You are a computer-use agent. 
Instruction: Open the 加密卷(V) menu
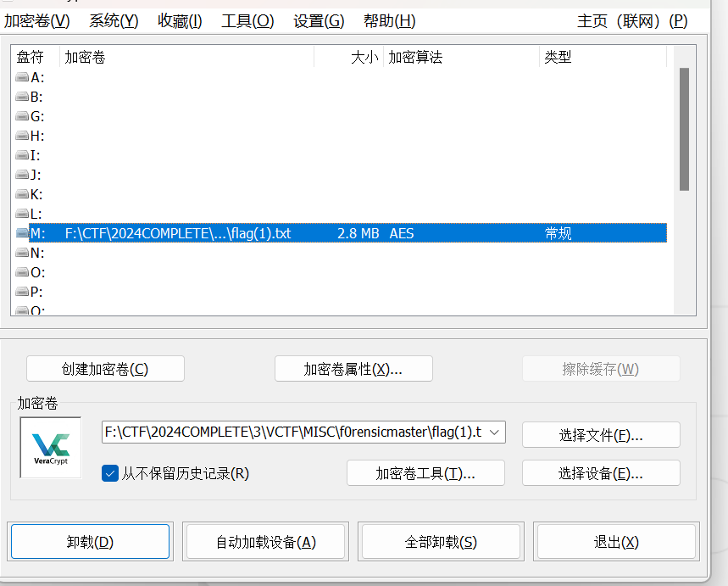(x=36, y=21)
